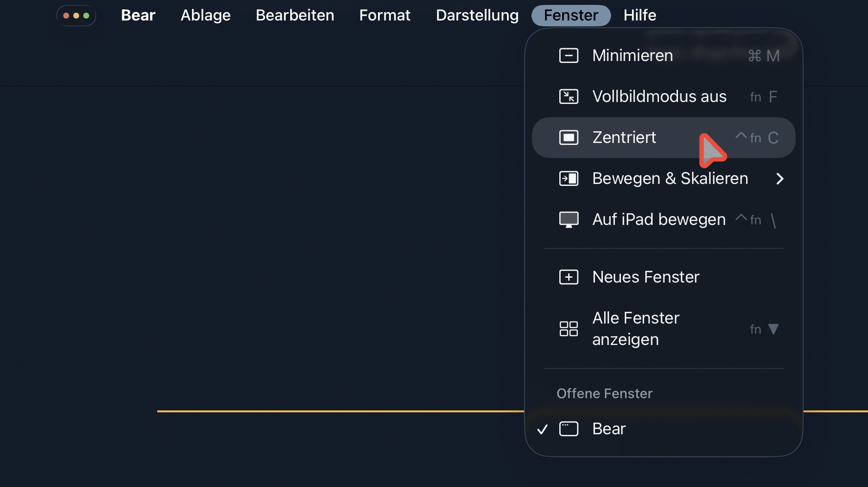Screen dimensions: 868x487
Task: Open the Hilfe menu
Action: (639, 15)
